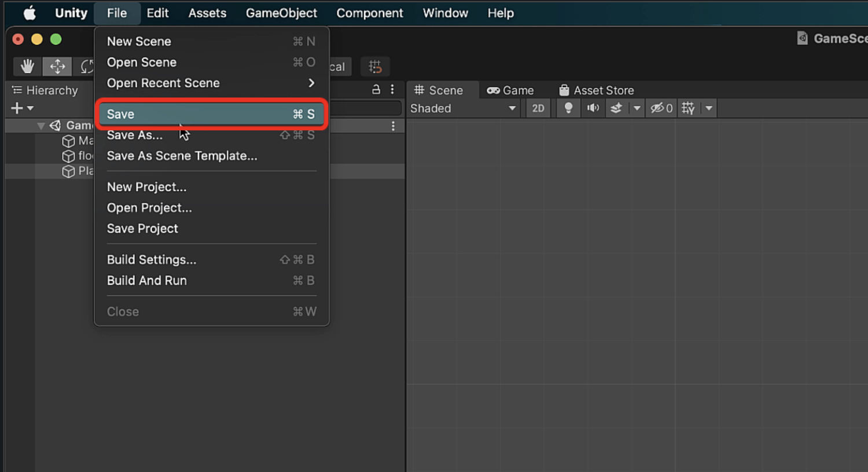868x472 pixels.
Task: Select Build And Run menu entry
Action: [x=211, y=281]
